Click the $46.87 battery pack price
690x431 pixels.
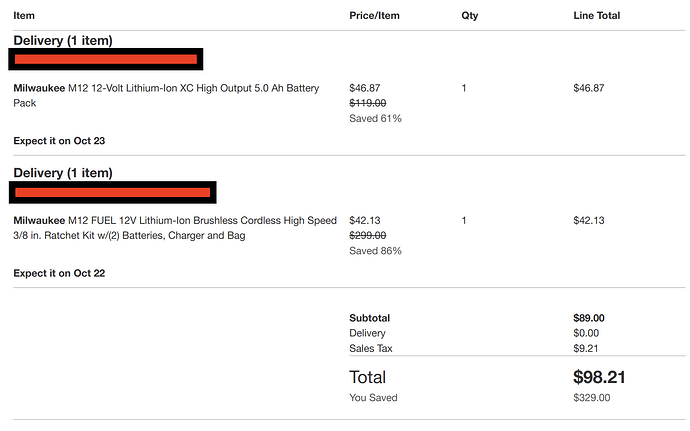click(x=364, y=88)
